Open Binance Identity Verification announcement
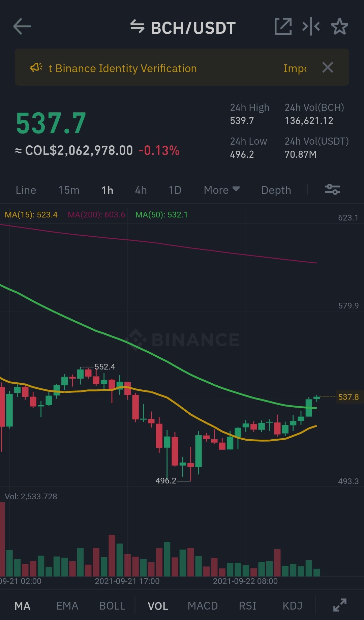This screenshot has height=620, width=364. click(123, 68)
